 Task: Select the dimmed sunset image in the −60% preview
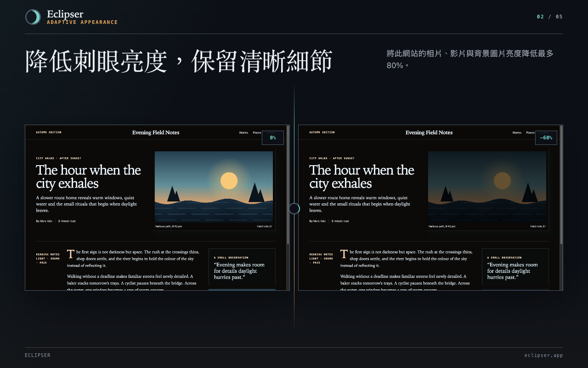tap(487, 187)
